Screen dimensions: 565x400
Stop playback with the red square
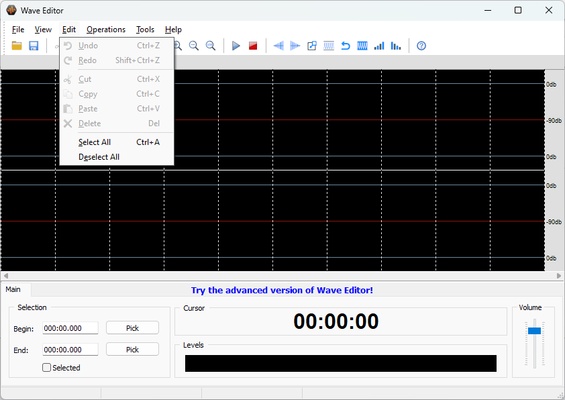[253, 46]
